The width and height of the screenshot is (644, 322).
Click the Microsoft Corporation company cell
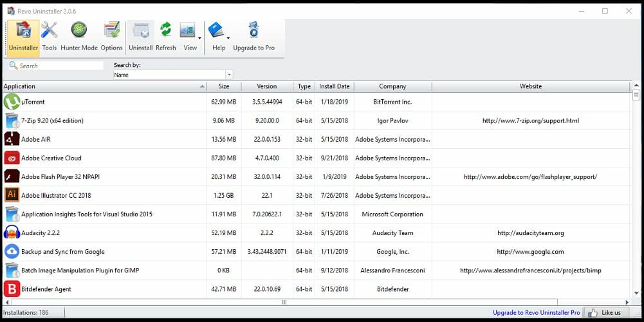pos(392,214)
